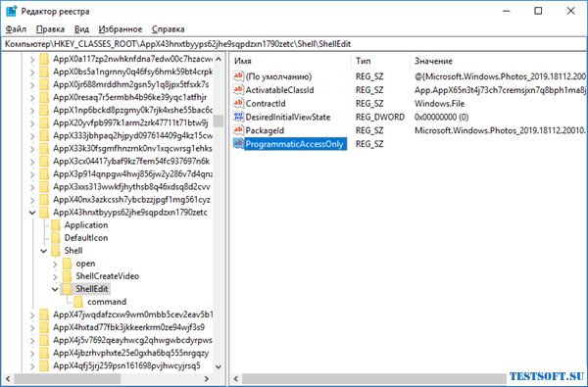Select the DesiredInitialViewState value name
This screenshot has width=588, height=387.
[x=288, y=117]
